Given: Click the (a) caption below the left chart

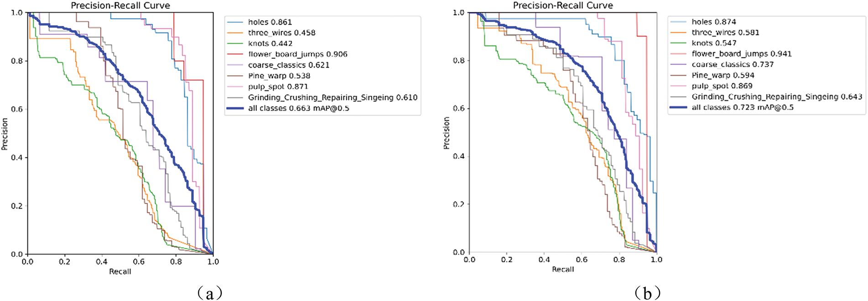Looking at the screenshot, I should click(x=210, y=293).
